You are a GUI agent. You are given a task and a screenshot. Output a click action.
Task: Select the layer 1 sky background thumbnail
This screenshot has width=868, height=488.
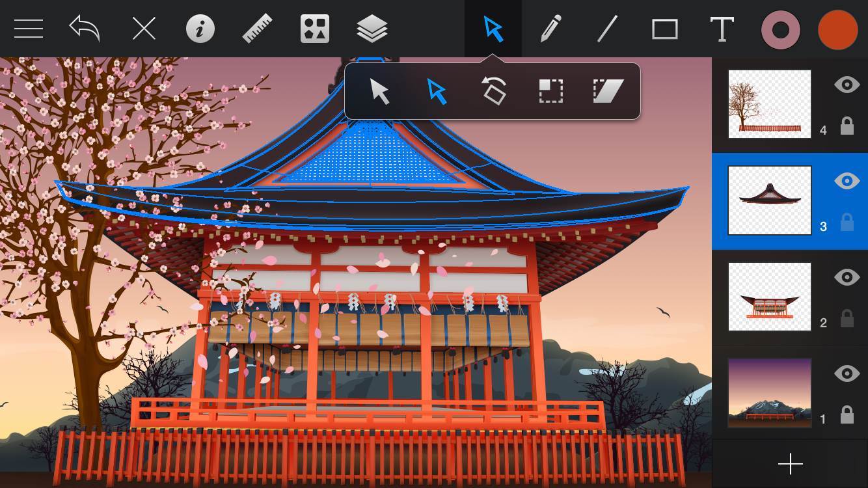[770, 393]
